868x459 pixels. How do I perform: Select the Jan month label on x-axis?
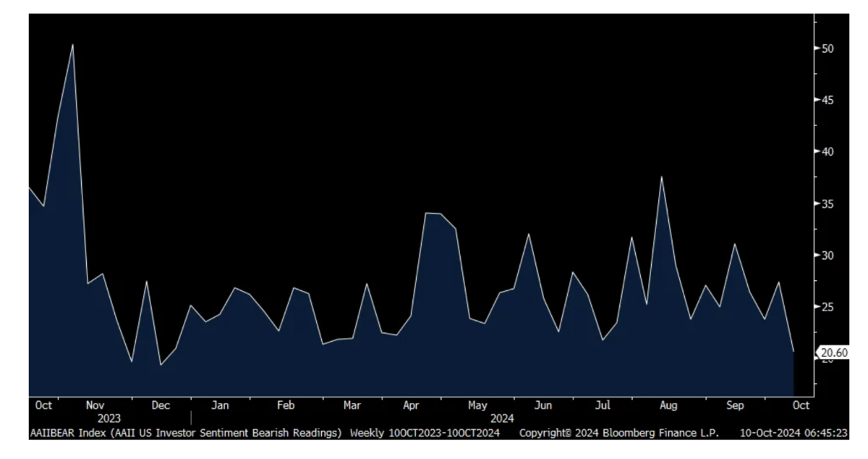(221, 405)
